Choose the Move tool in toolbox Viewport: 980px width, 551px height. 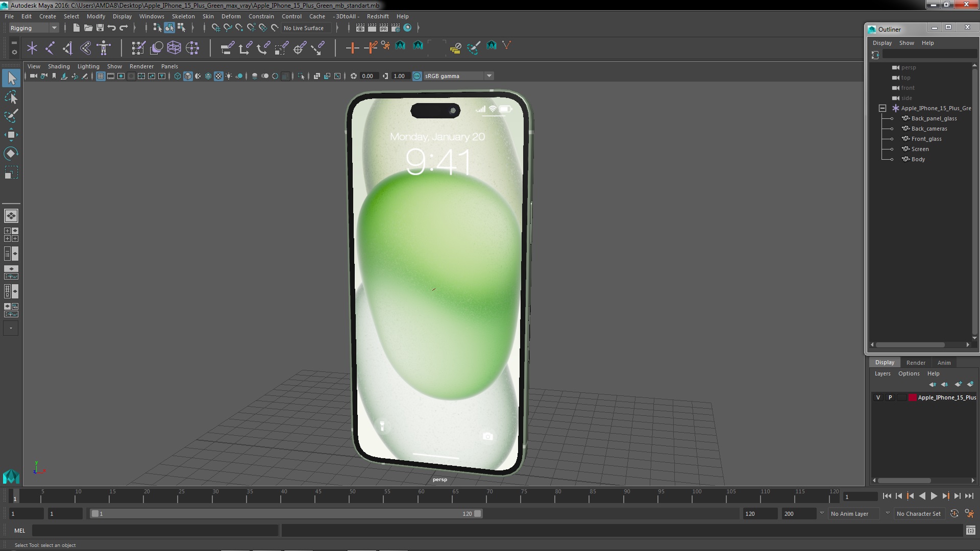point(11,135)
